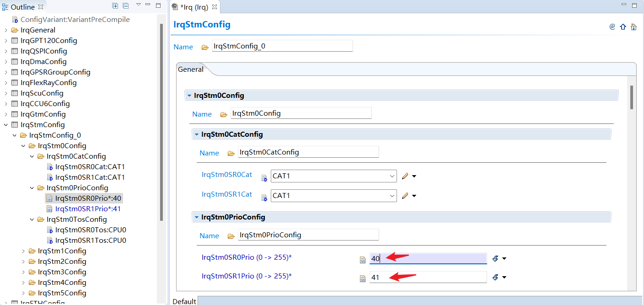Expand the IrqGeneral tree node arrow

(x=5, y=30)
